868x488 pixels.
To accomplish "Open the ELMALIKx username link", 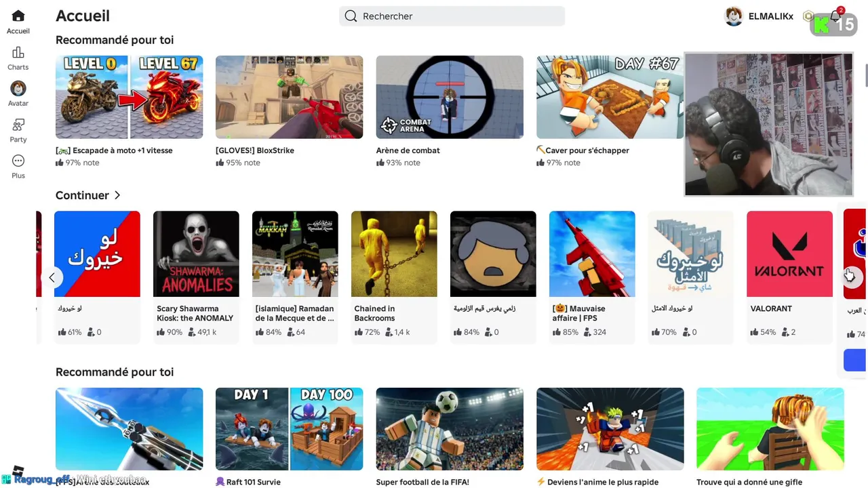I will click(x=770, y=16).
